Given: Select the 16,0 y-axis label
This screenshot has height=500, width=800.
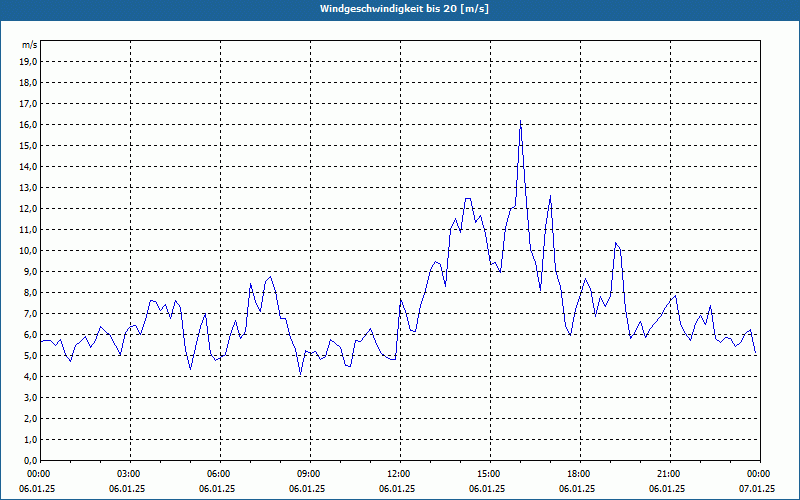Looking at the screenshot, I should [28, 124].
